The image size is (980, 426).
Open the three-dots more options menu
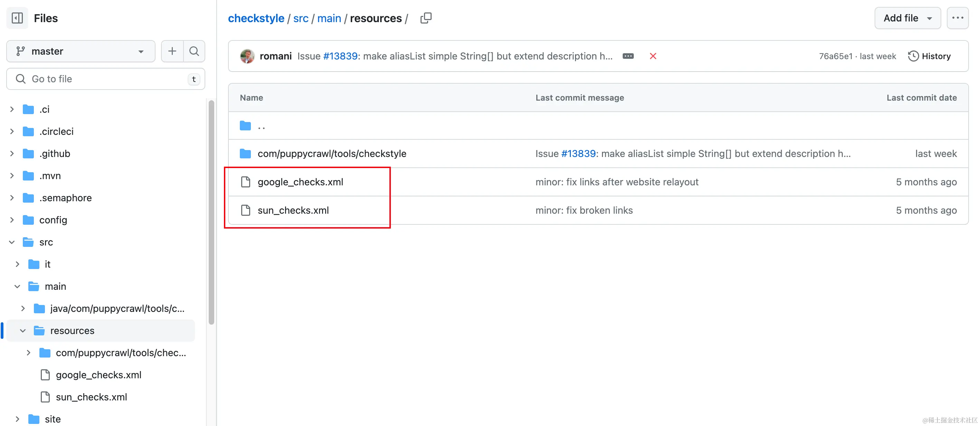[957, 18]
